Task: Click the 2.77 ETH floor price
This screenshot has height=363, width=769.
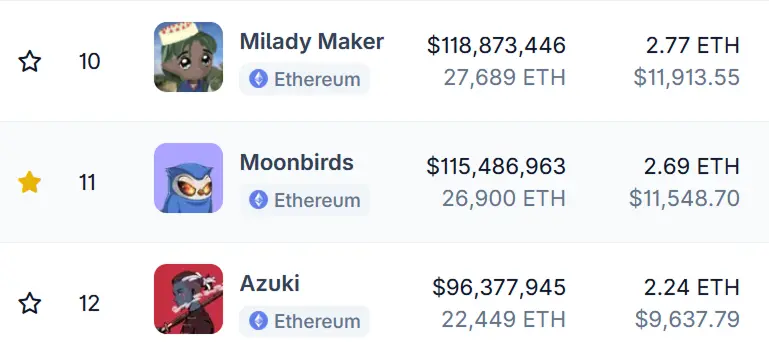Action: (692, 45)
